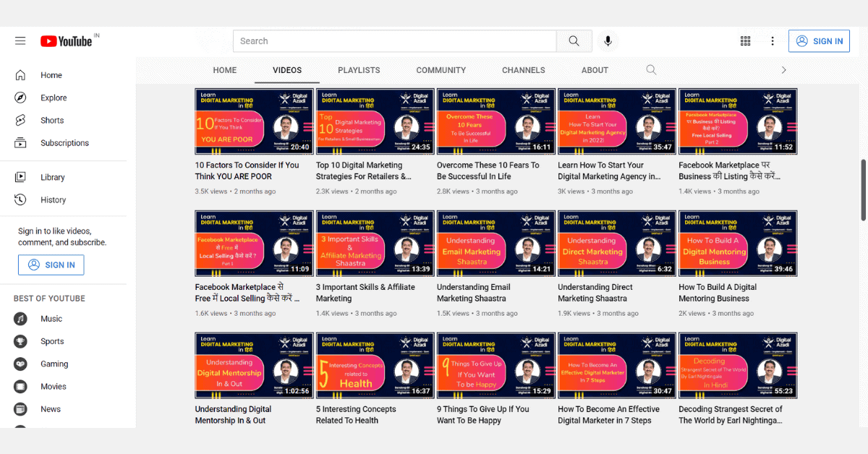868x454 pixels.
Task: Click title 'Top 10 Digital Marketing Strategies For Retailers'
Action: click(364, 171)
